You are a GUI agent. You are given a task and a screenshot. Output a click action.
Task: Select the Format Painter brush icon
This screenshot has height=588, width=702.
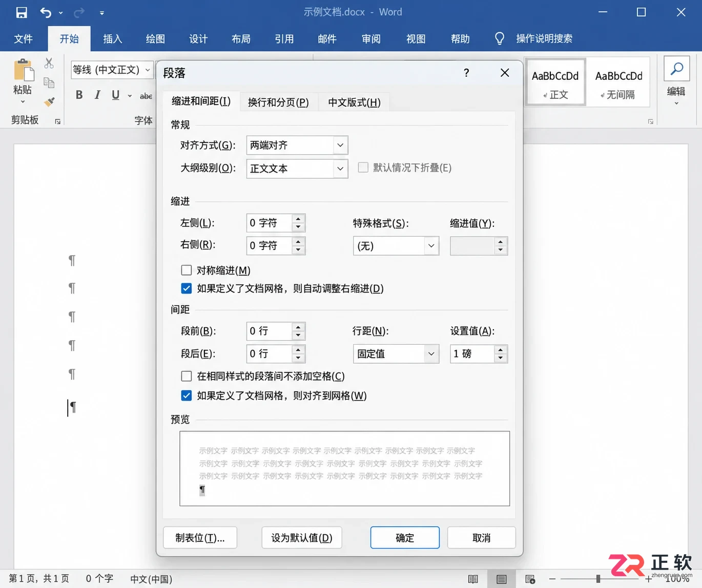coord(49,102)
